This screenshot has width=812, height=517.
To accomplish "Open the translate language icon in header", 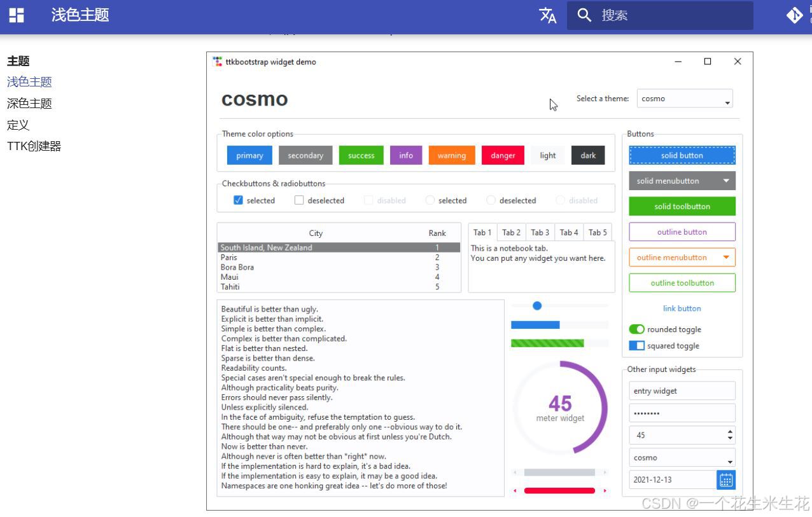I will pos(548,15).
